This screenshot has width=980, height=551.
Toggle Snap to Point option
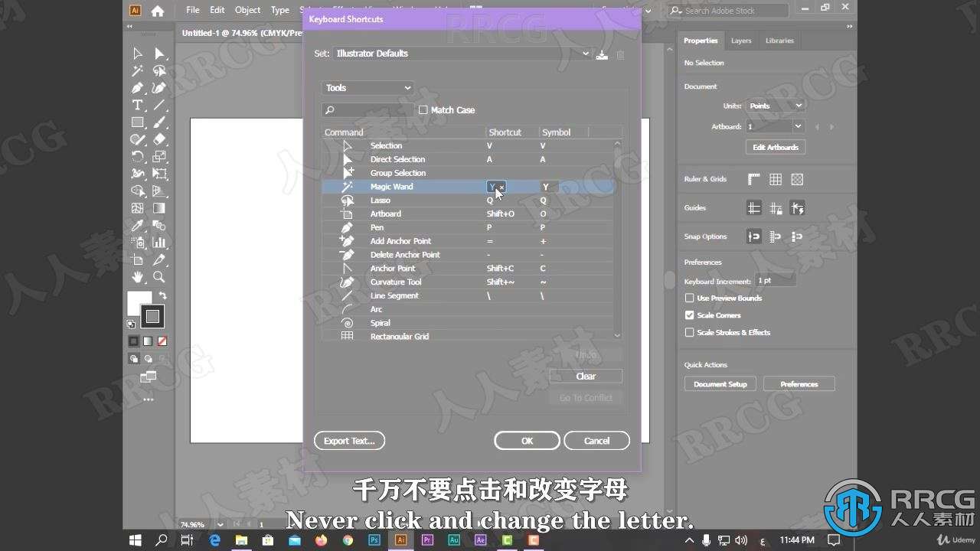(x=754, y=236)
